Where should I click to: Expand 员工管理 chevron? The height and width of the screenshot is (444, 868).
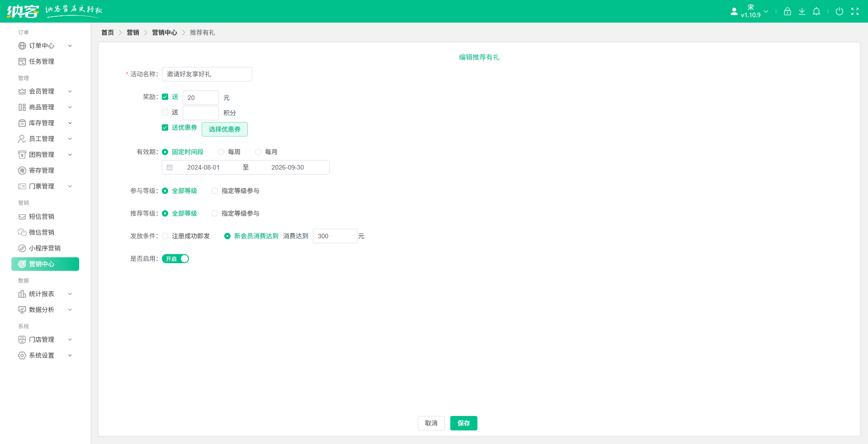click(70, 139)
